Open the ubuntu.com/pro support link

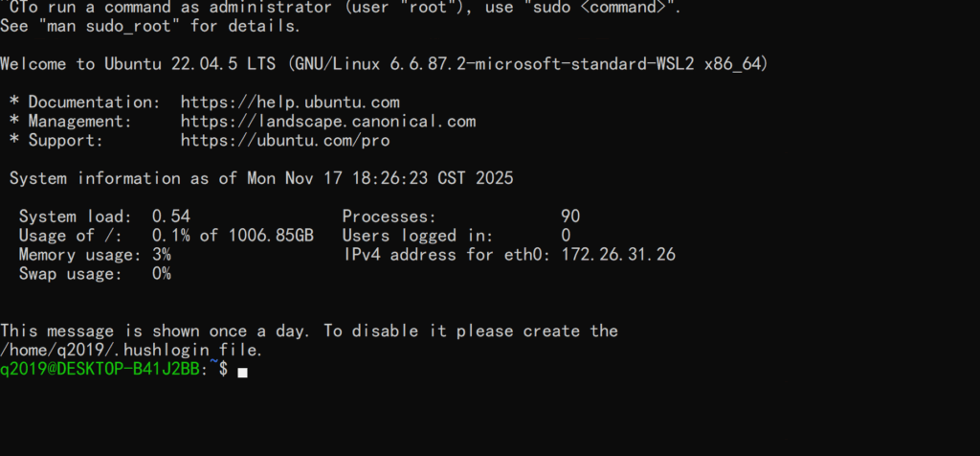point(284,140)
